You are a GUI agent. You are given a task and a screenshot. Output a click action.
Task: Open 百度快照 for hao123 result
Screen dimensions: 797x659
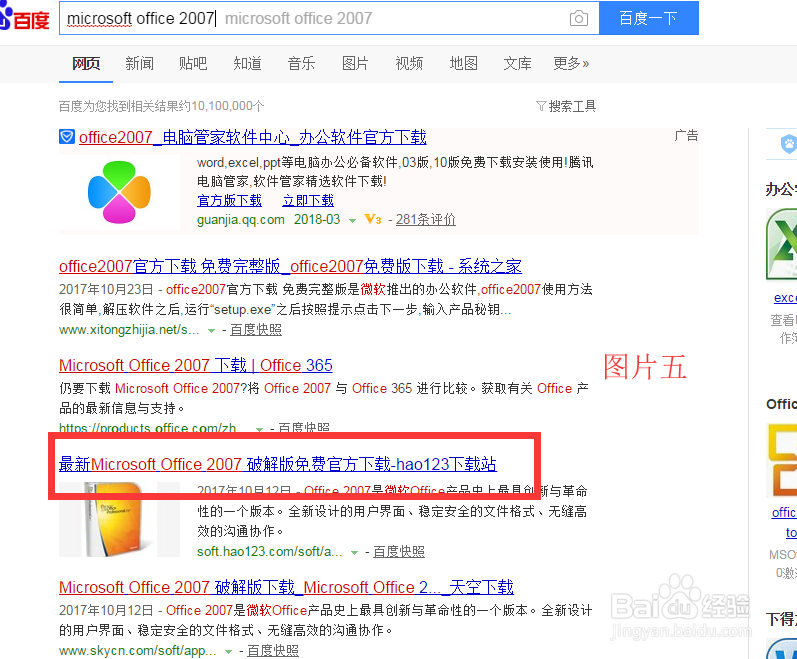[x=399, y=552]
